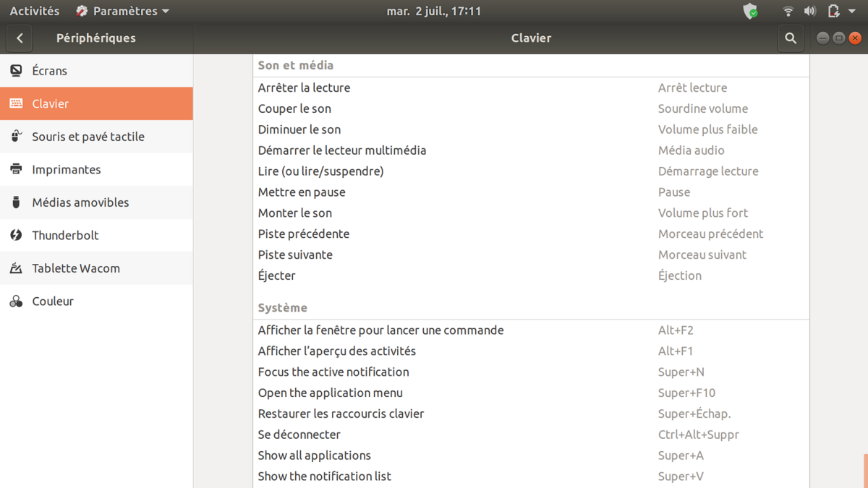Edit Show the notification list shortcut
868x488 pixels.
(531, 477)
